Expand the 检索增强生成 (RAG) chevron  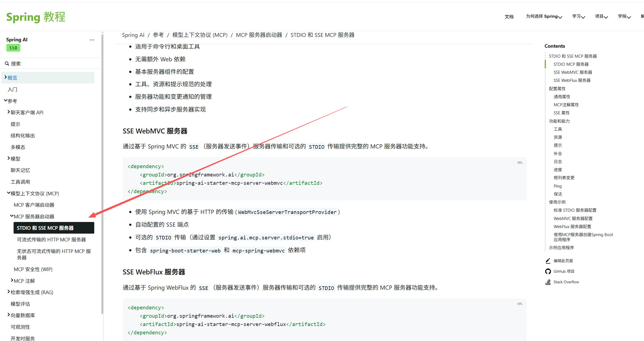[9, 292]
